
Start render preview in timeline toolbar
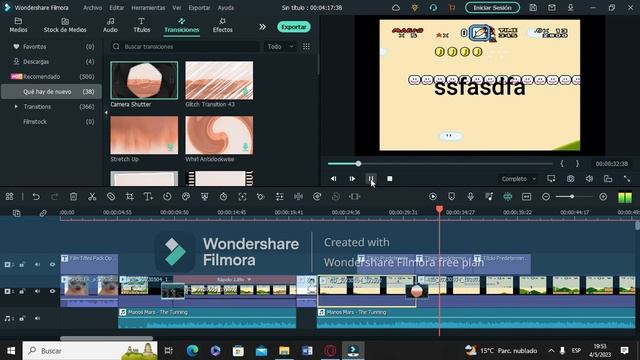pos(433,197)
